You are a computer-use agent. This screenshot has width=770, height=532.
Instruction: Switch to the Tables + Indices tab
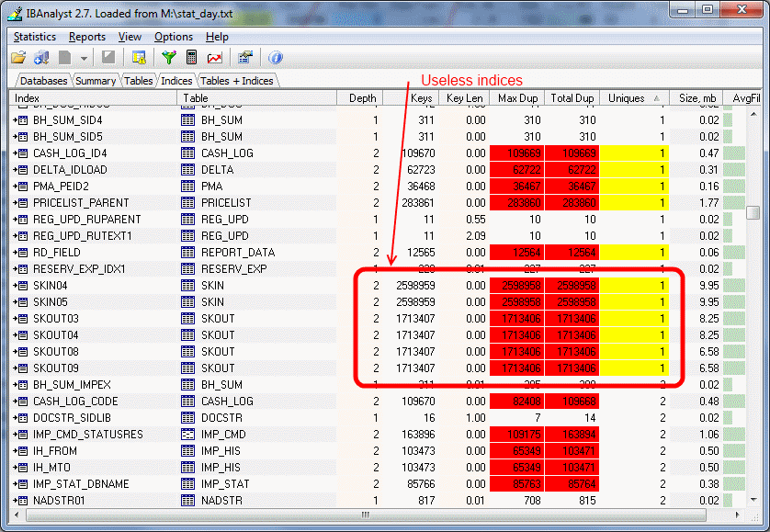[x=237, y=81]
